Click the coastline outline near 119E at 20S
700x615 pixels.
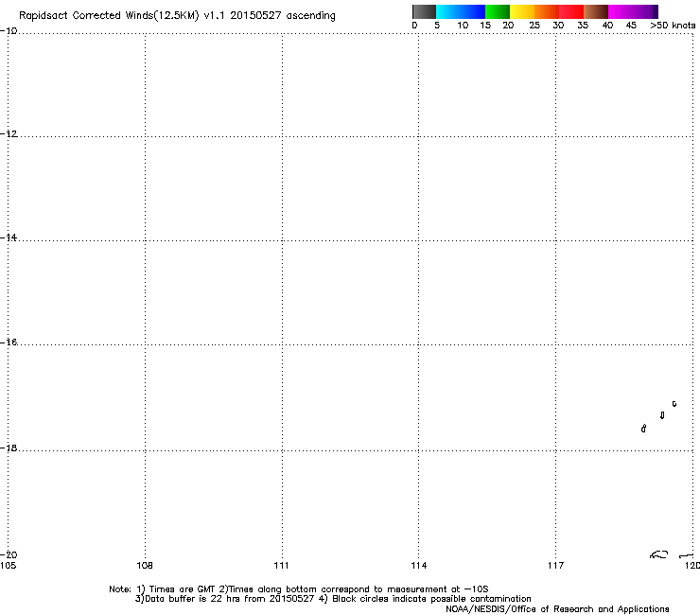(659, 554)
